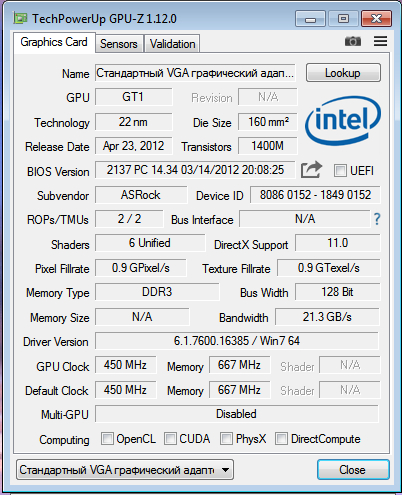Toggle the CUDA checkbox
This screenshot has height=495, width=402.
tap(170, 439)
